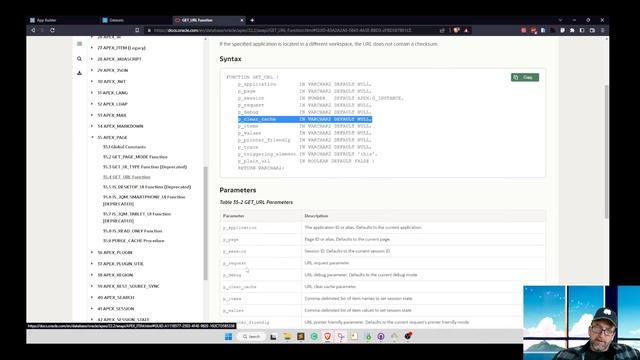
Task: Click the p_plain_url line in the syntax block
Action: pyautogui.click(x=306, y=161)
